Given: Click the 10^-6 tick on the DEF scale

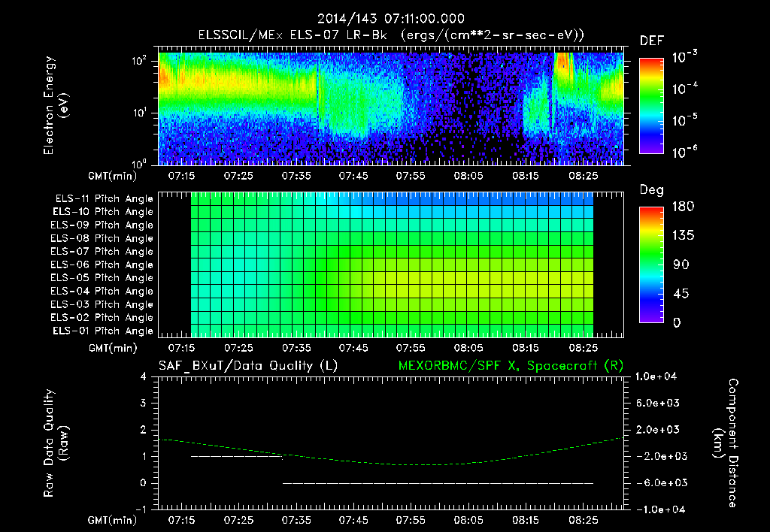Looking at the screenshot, I should tap(684, 152).
